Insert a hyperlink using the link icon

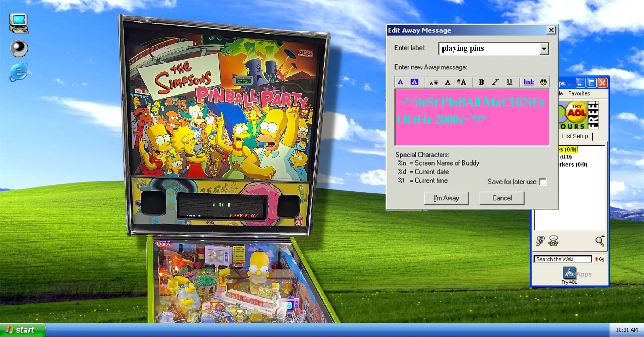pyautogui.click(x=528, y=82)
